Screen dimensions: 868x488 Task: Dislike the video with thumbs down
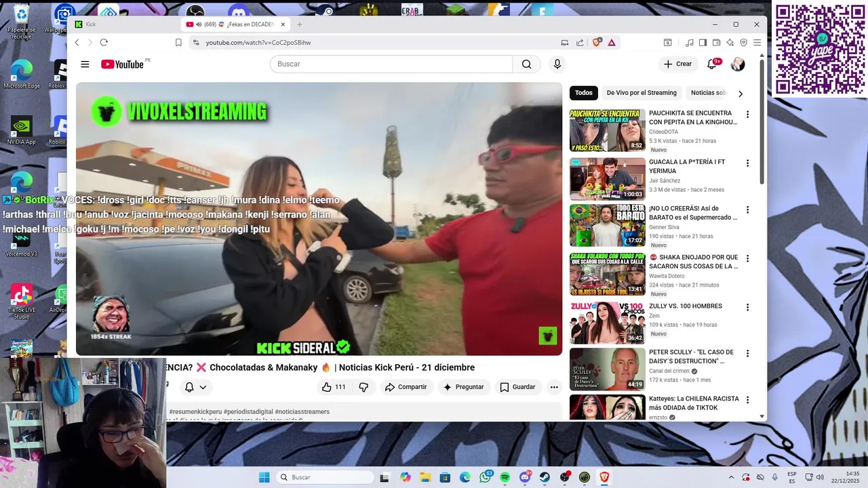[x=363, y=387]
